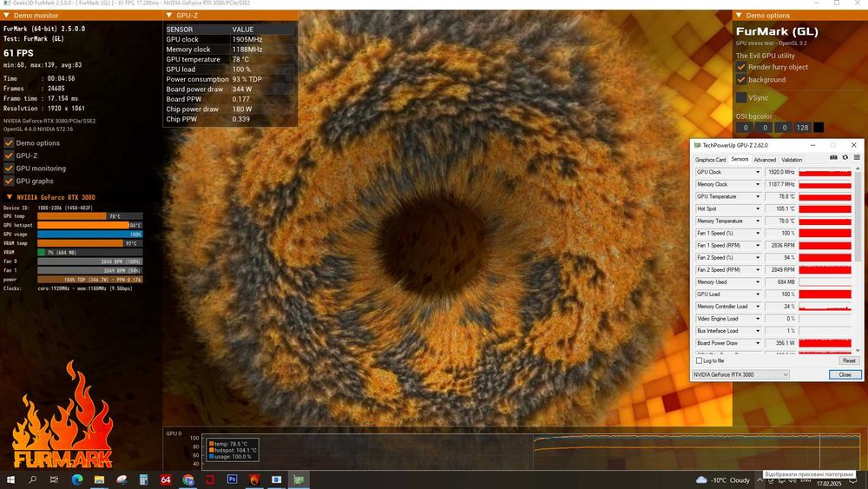Open the GPU-Z hamburger menu
The image size is (868, 489).
coord(857,158)
